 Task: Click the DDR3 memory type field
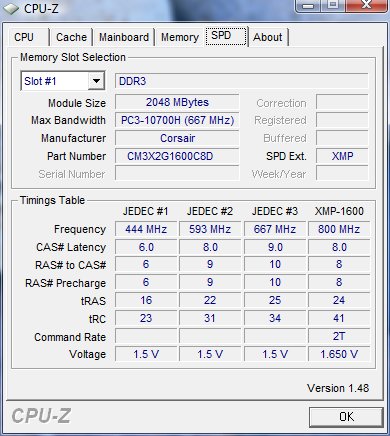coord(242,81)
